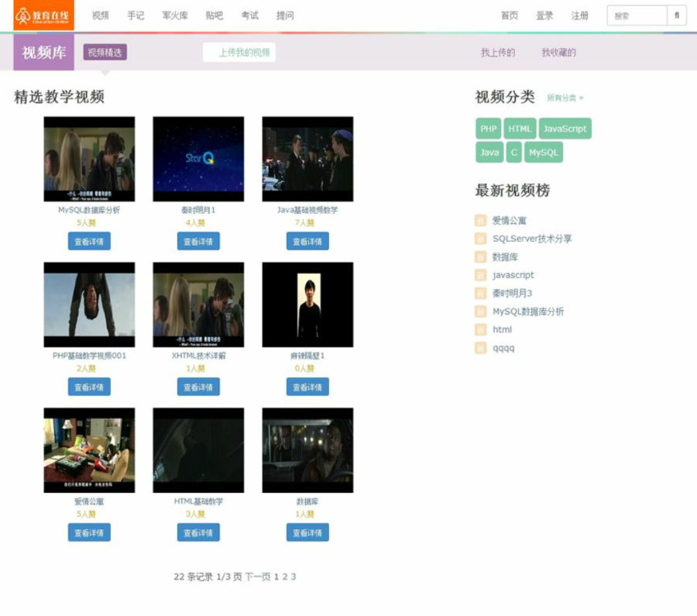Viewport: 697px width, 616px height.
Task: Click 上传我的视频 upload button
Action: coord(239,53)
